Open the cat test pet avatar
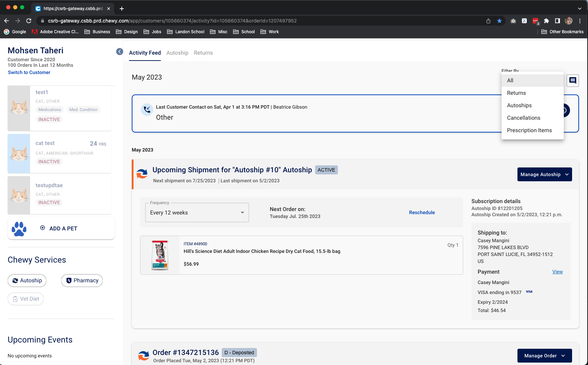The width and height of the screenshot is (588, 365). coord(19,154)
